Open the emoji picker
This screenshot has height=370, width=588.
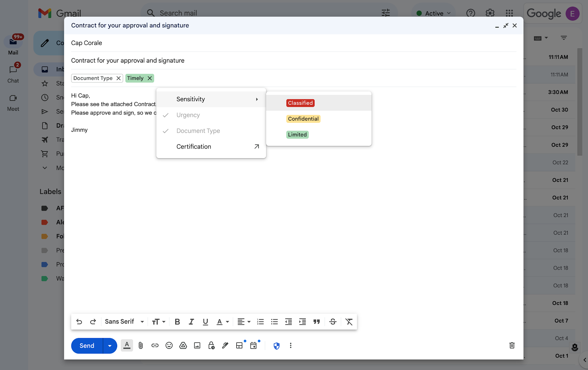click(x=169, y=345)
